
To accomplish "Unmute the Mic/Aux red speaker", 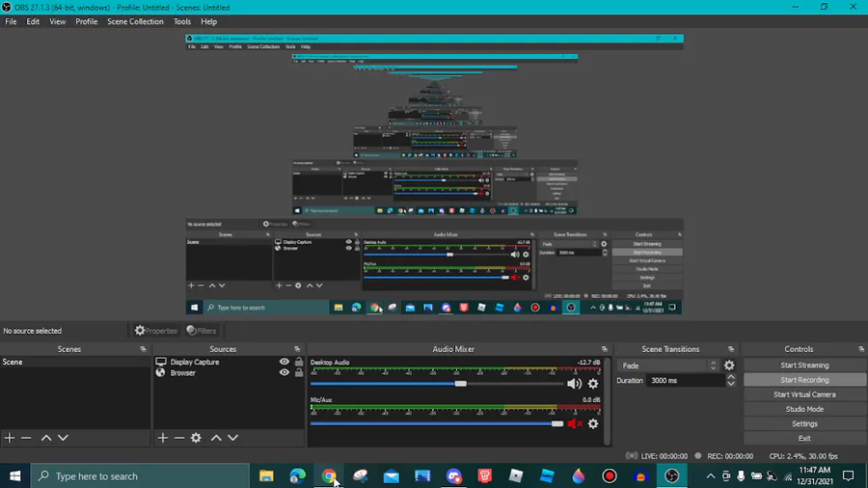I will click(575, 423).
